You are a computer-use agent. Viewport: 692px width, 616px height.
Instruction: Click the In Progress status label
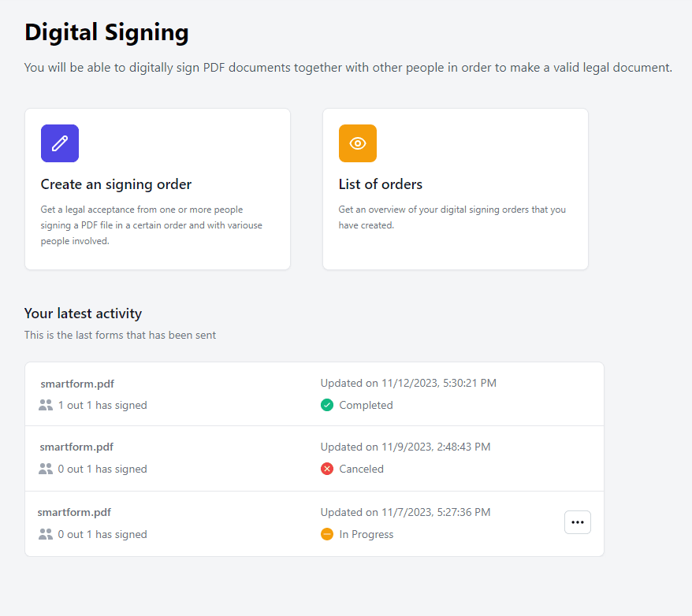click(369, 533)
